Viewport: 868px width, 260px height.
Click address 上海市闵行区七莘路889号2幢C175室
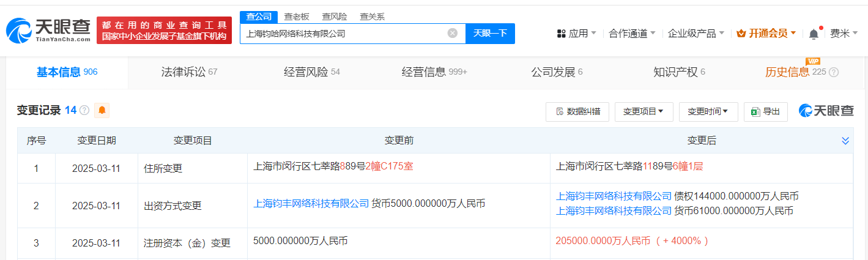click(x=333, y=166)
